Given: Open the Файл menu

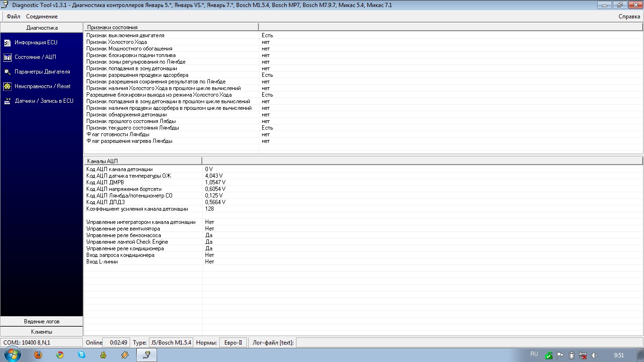Looking at the screenshot, I should (x=13, y=16).
